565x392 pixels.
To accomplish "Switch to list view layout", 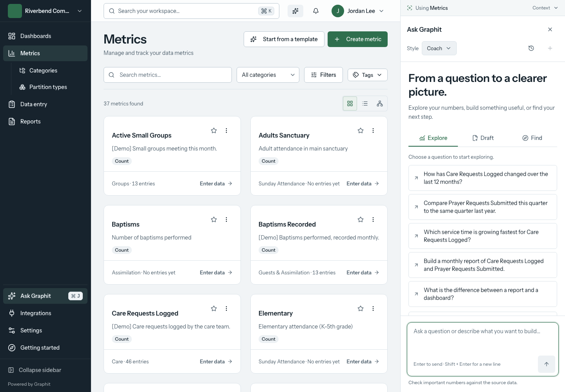I will pyautogui.click(x=365, y=103).
